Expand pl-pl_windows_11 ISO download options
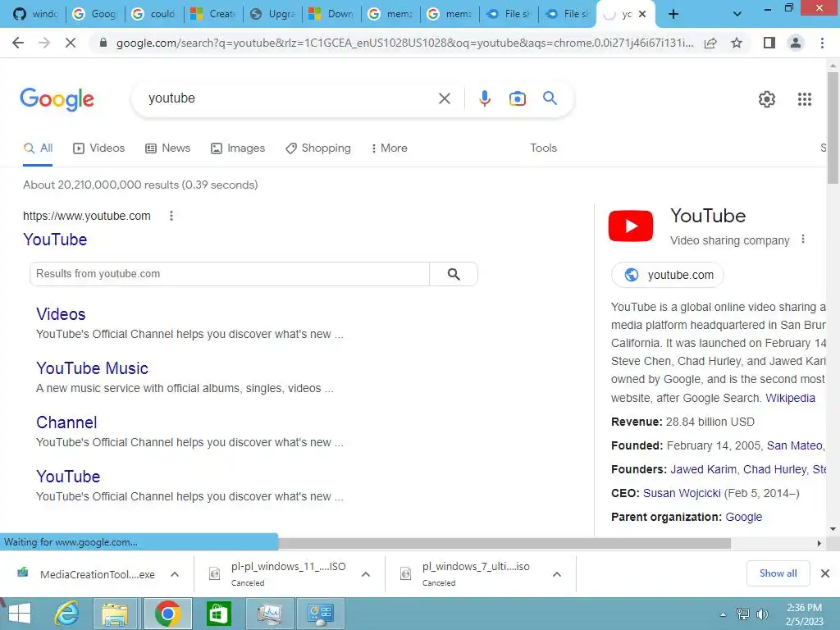 (x=366, y=574)
